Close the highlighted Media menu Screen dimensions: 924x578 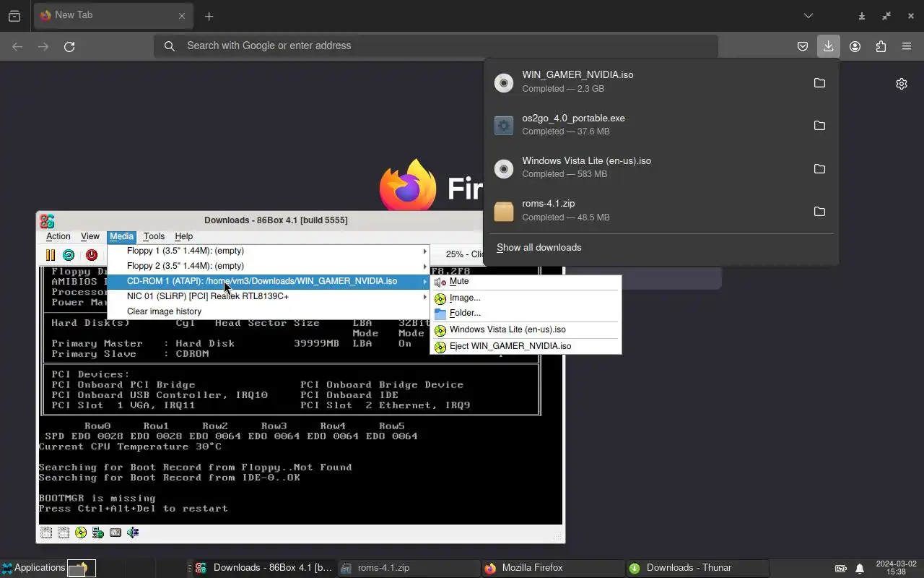click(121, 236)
